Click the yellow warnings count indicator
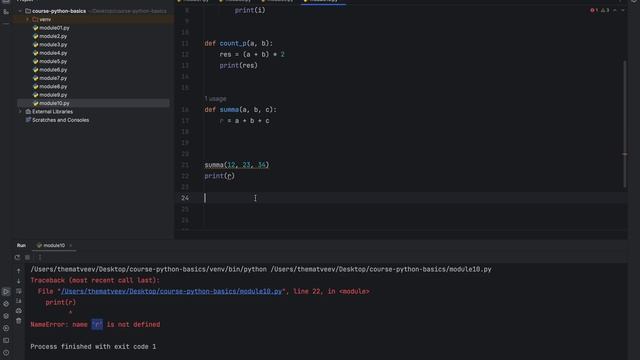640x360 pixels. point(604,10)
